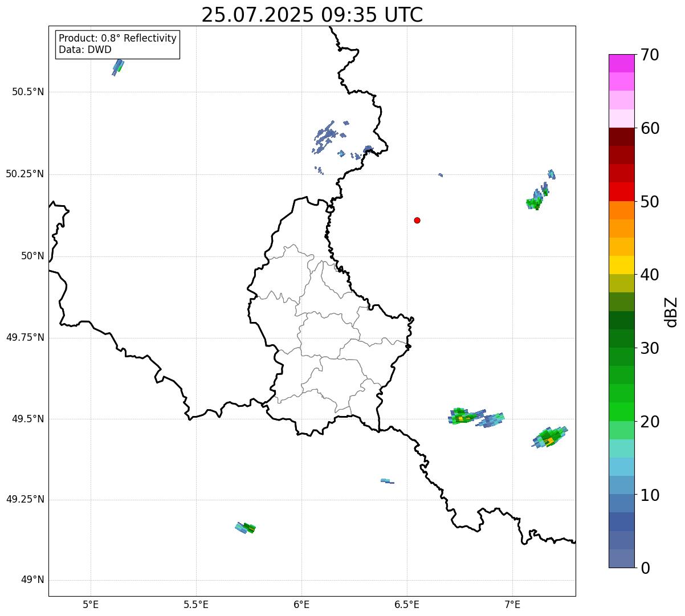Click the colorbar value 10
Screen dimensions: 685x616
[x=650, y=495]
